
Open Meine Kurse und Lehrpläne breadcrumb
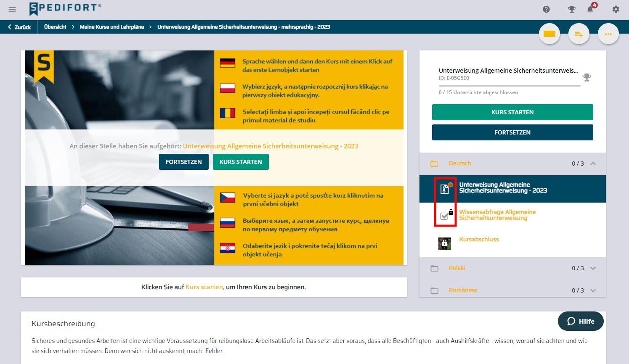111,27
